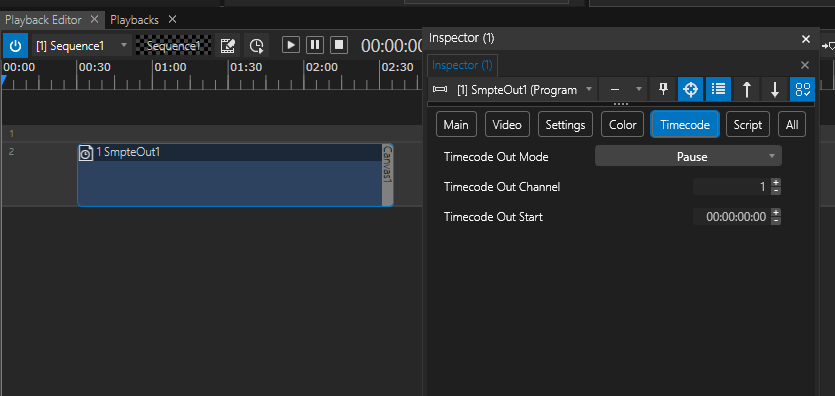
Task: Decrease Timecode Out Channel with minus
Action: pyautogui.click(x=776, y=191)
